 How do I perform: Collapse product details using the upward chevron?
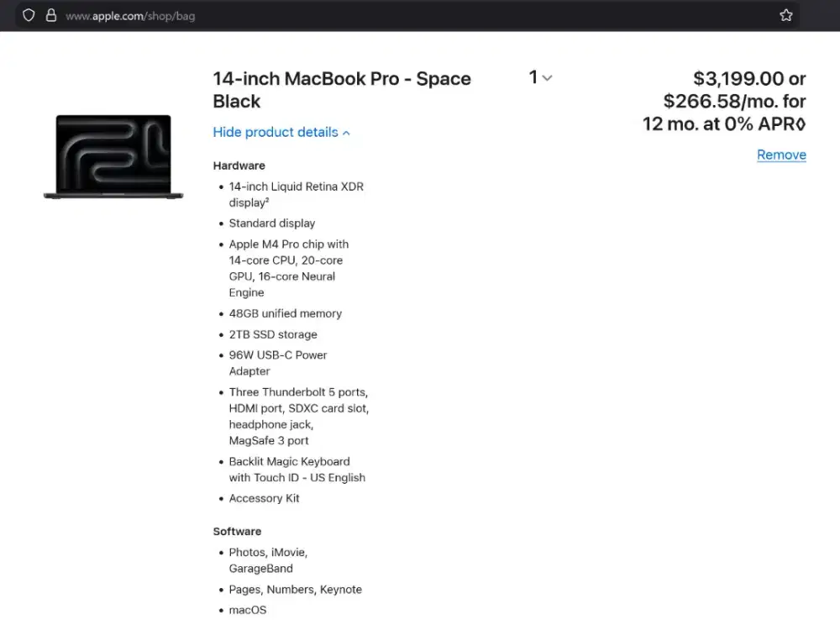(347, 132)
